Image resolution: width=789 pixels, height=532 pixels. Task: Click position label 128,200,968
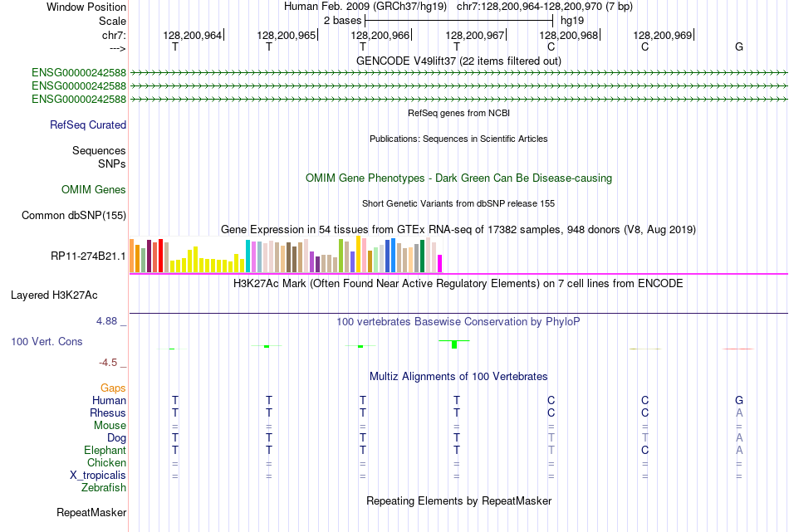pos(569,35)
